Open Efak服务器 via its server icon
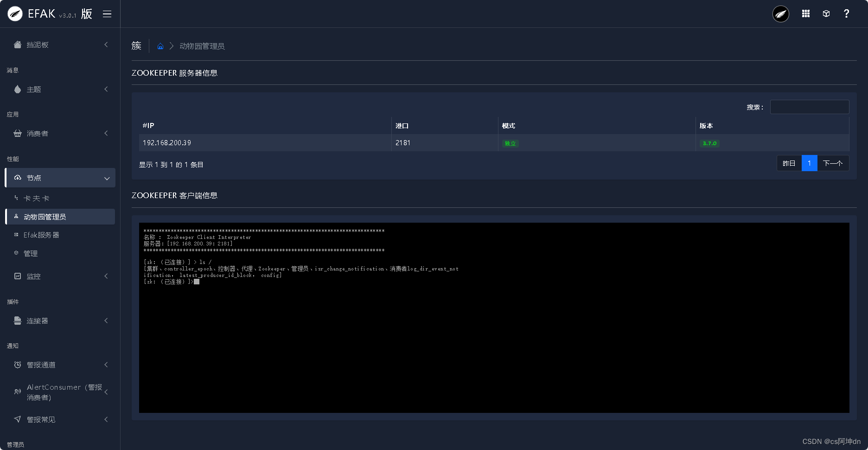The width and height of the screenshot is (868, 450). tap(17, 235)
